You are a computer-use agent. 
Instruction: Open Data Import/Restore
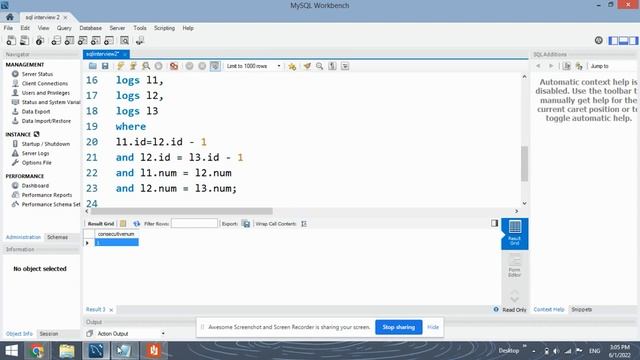[x=46, y=121]
